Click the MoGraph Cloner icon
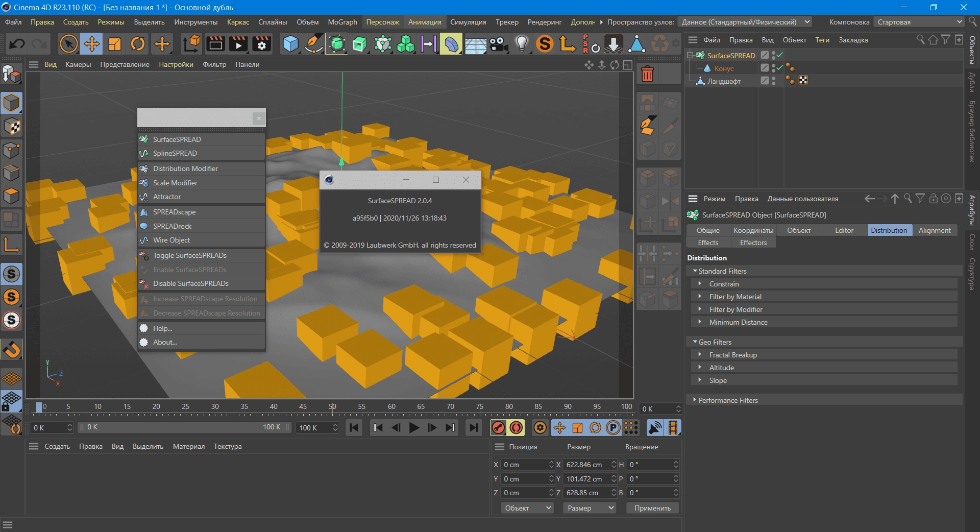This screenshot has height=532, width=980. 406,44
